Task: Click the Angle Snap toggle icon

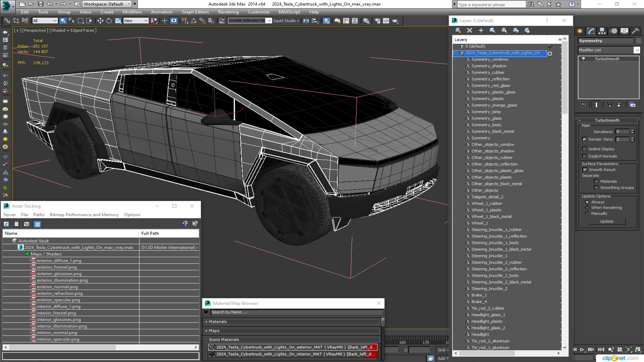Action: click(193, 21)
